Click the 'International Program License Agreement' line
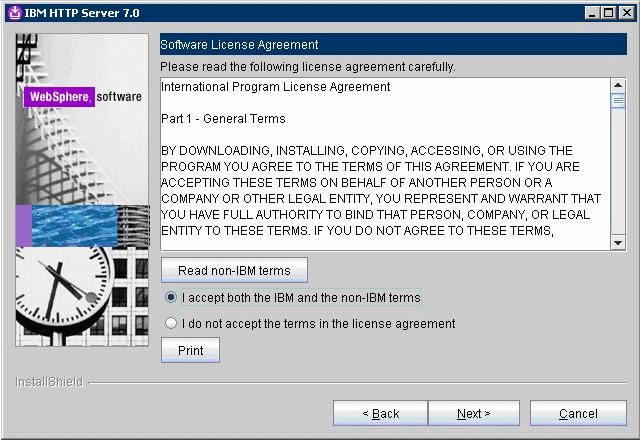640x440 pixels. (276, 87)
